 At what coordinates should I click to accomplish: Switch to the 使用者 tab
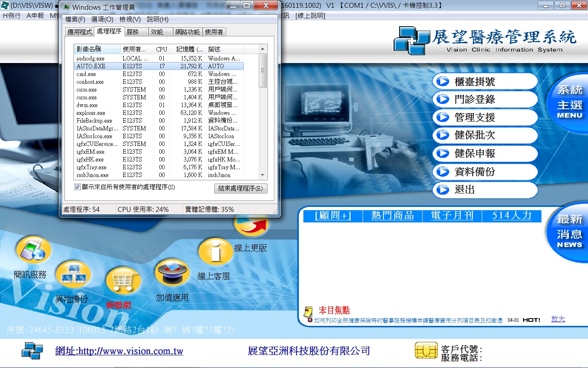coord(214,32)
